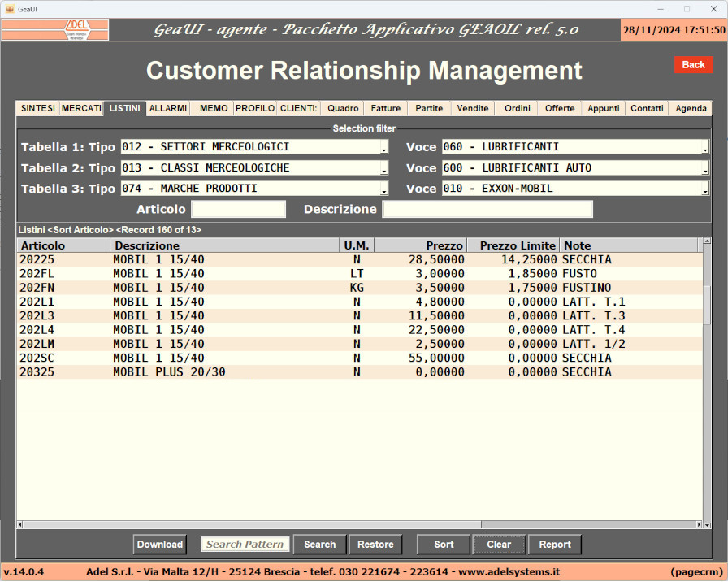Click the red Back button
The image size is (728, 582).
694,64
